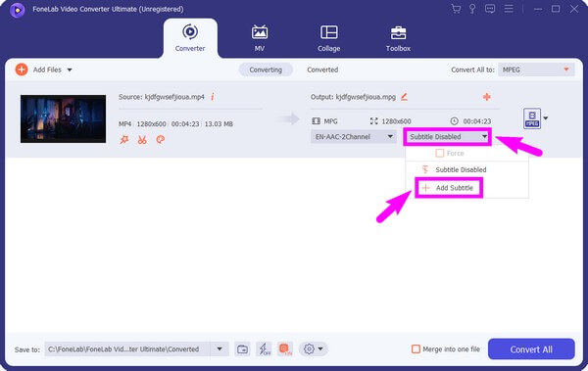
Task: Open the hamburger menu icon
Action: point(509,9)
